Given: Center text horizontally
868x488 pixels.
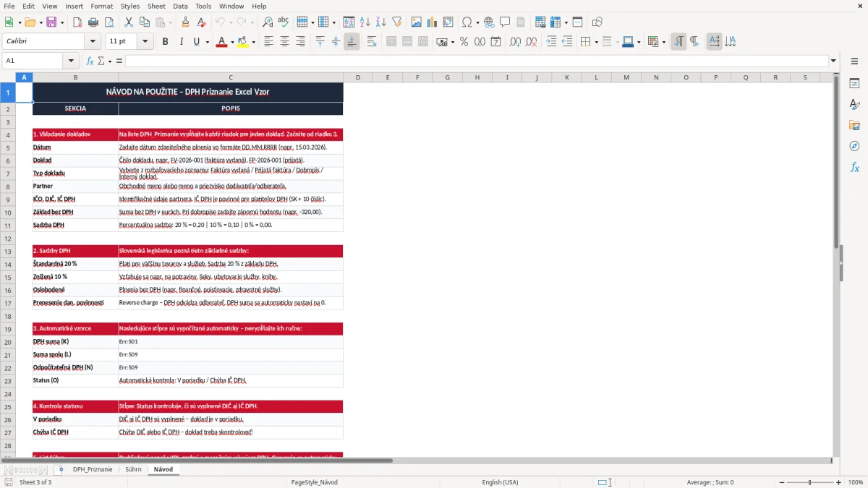Looking at the screenshot, I should (285, 42).
